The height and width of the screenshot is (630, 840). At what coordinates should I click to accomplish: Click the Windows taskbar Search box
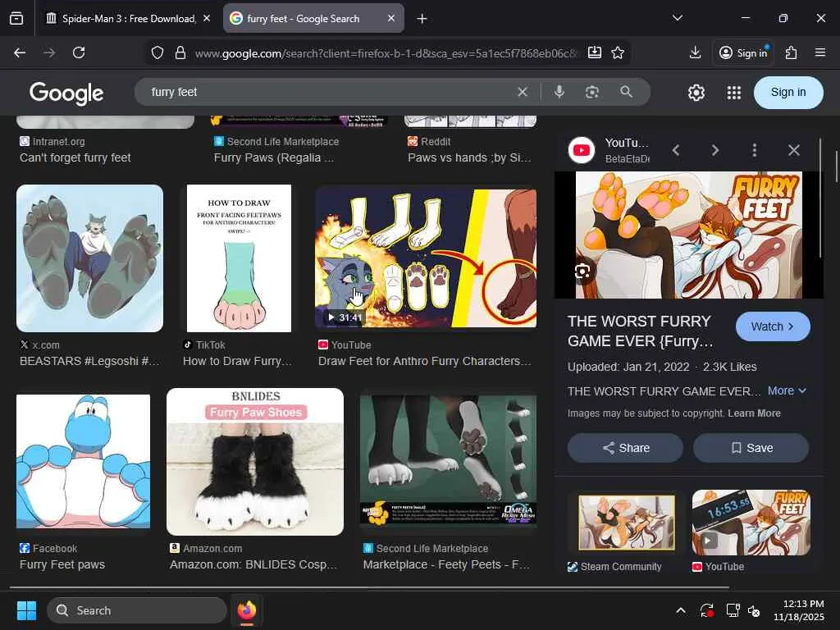tap(137, 610)
